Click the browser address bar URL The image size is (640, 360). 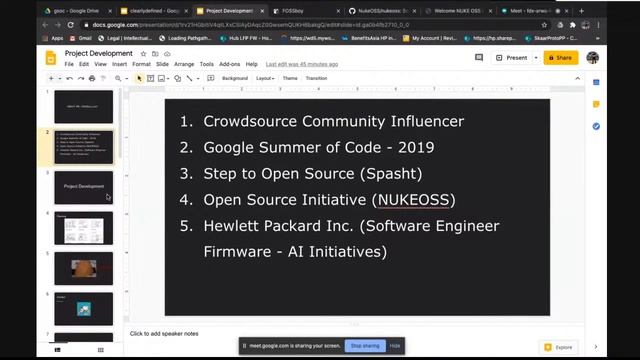tap(251, 25)
